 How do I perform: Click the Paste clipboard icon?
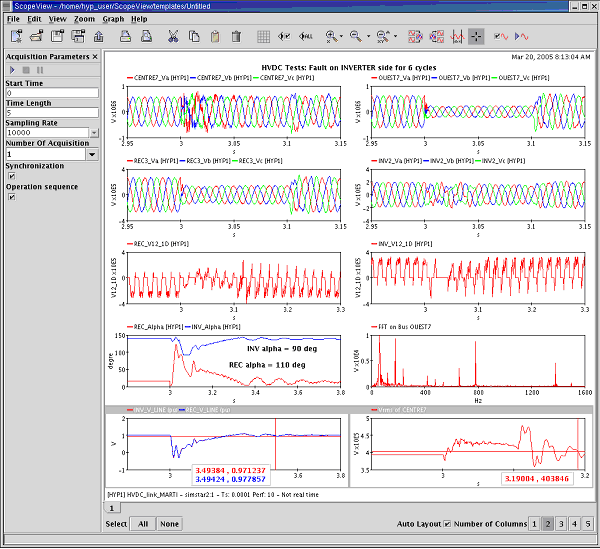point(214,36)
